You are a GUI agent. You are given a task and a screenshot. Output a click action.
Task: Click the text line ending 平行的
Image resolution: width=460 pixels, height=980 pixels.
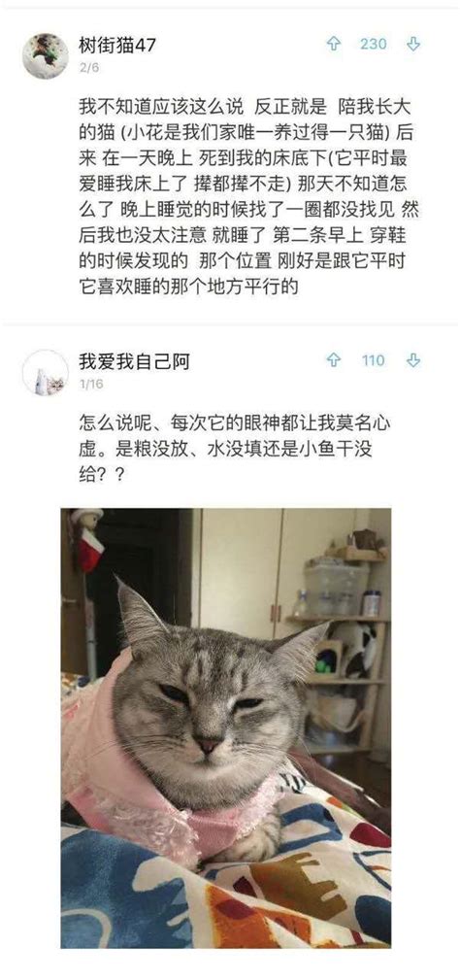point(188,287)
